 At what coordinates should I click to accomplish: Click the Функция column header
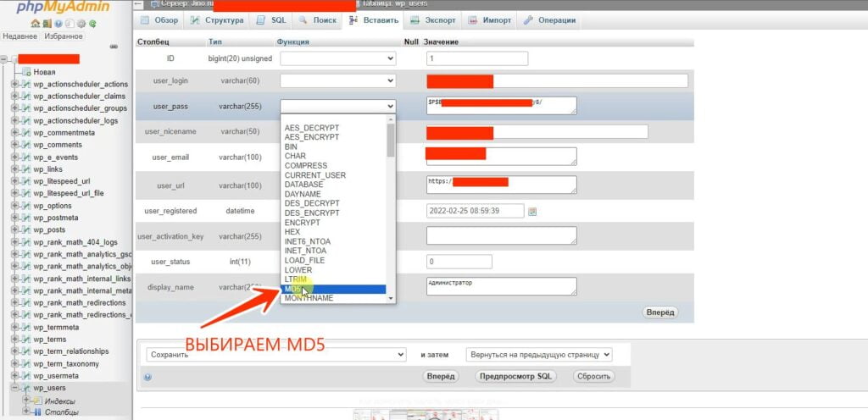coord(292,42)
